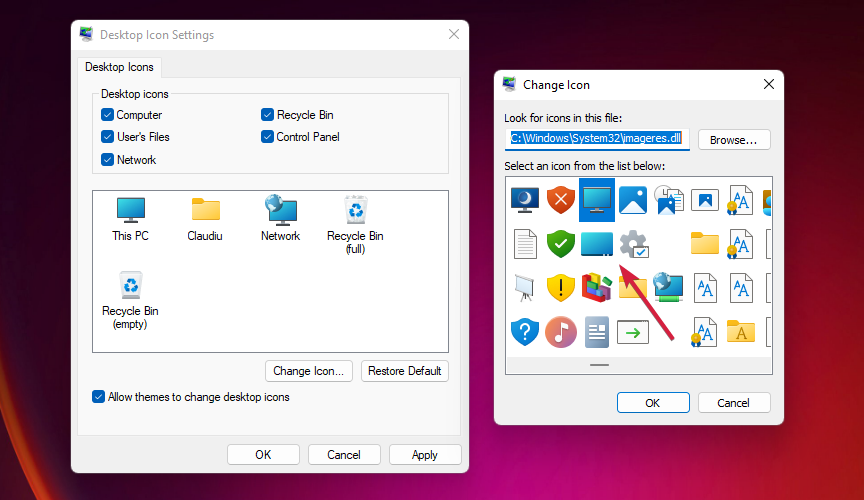Confirm with OK in Change Icon dialog
This screenshot has width=864, height=500.
coord(653,403)
